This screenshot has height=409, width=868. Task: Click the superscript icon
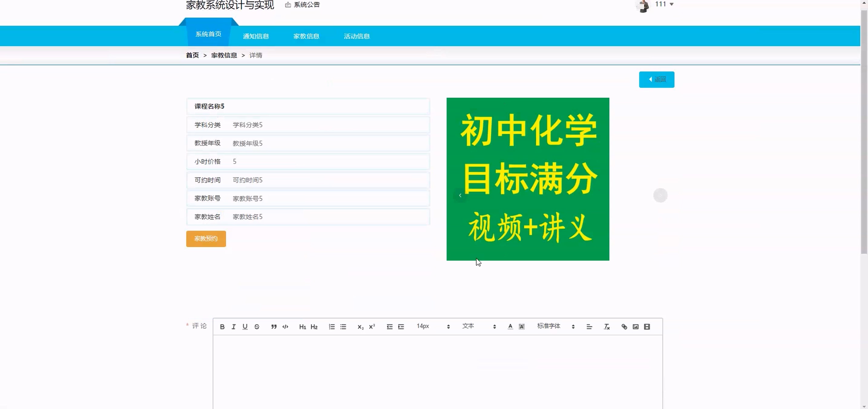372,326
